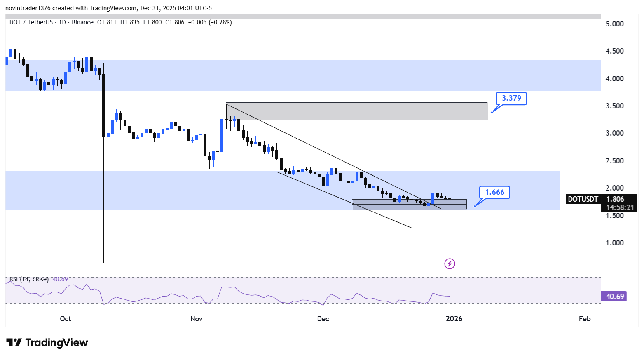Click the 5.000 label on price axis

pos(614,24)
